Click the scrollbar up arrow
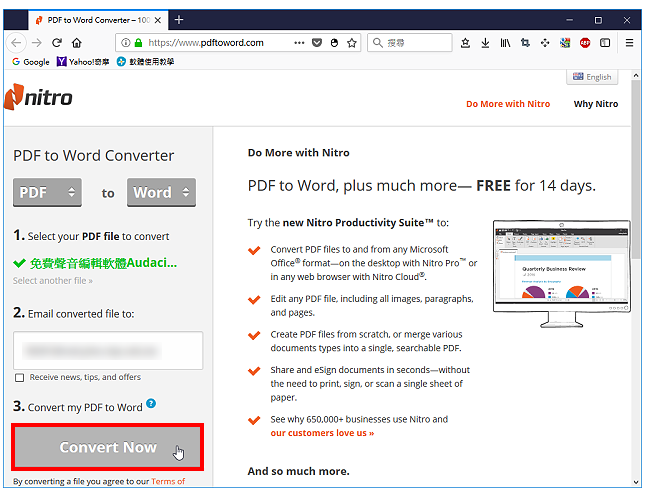649x499 pixels. tap(636, 75)
